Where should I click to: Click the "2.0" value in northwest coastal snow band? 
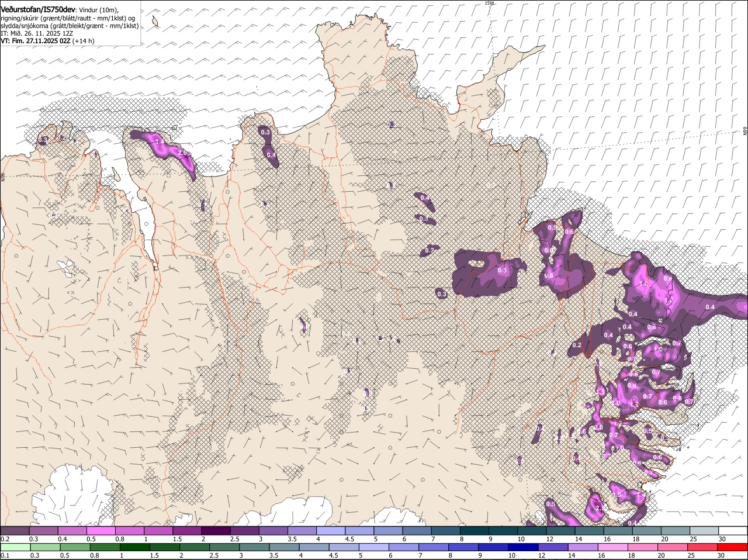182,153
